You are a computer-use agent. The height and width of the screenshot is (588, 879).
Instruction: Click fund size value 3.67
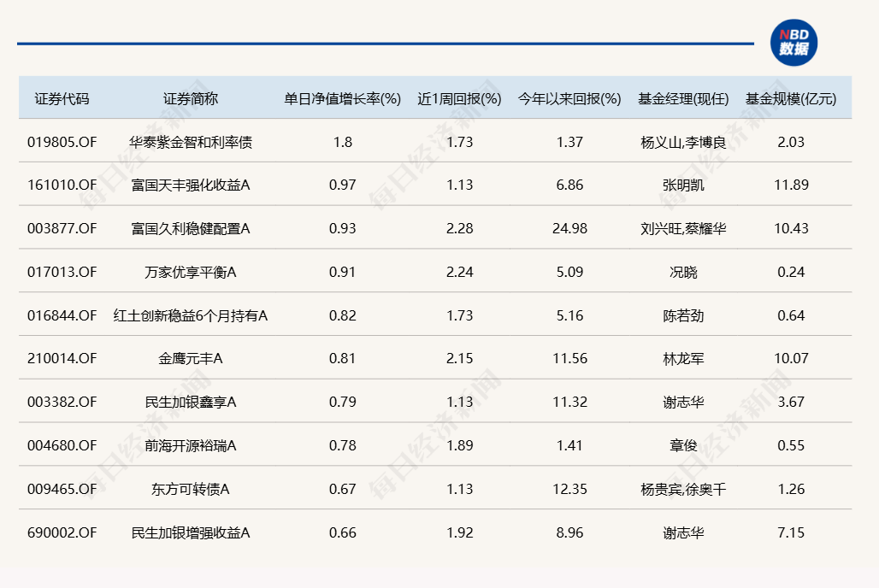point(791,402)
